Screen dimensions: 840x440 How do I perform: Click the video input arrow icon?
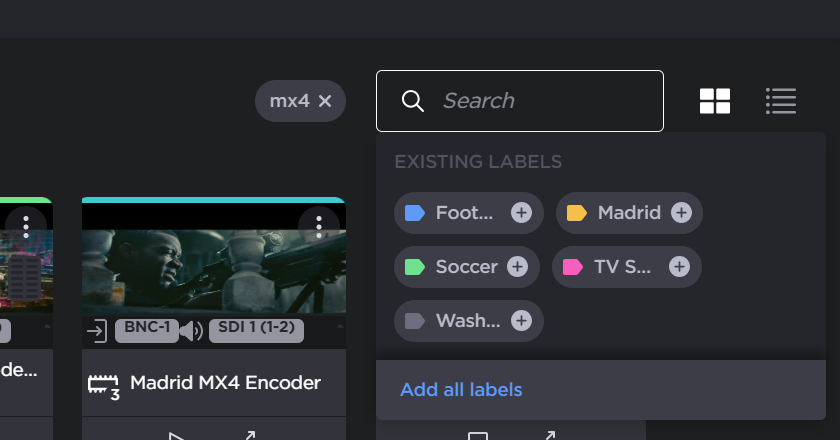[97, 331]
